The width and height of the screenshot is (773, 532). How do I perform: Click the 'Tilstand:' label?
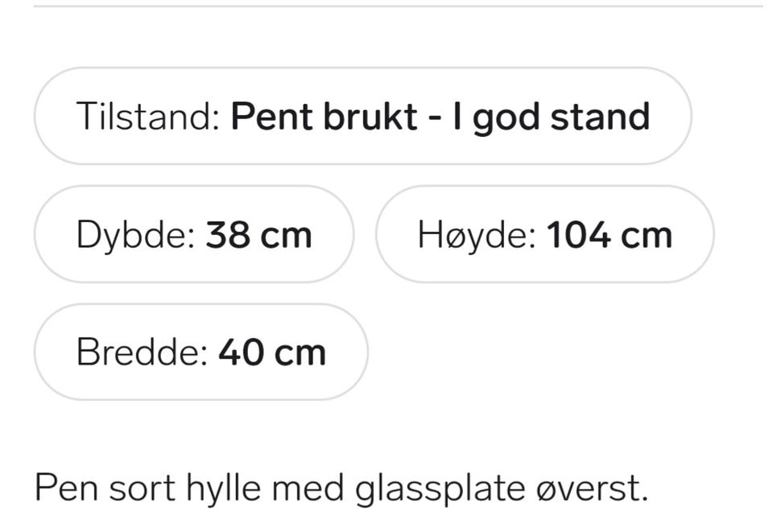(x=148, y=116)
